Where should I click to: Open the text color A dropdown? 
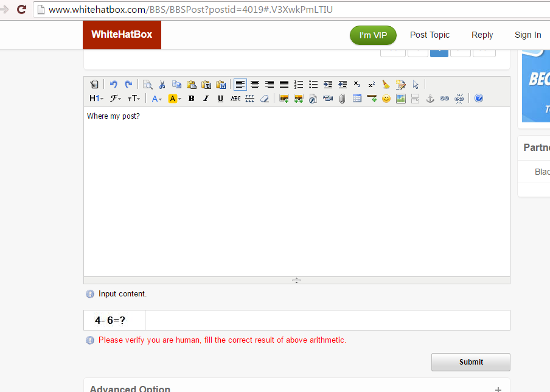pyautogui.click(x=156, y=99)
